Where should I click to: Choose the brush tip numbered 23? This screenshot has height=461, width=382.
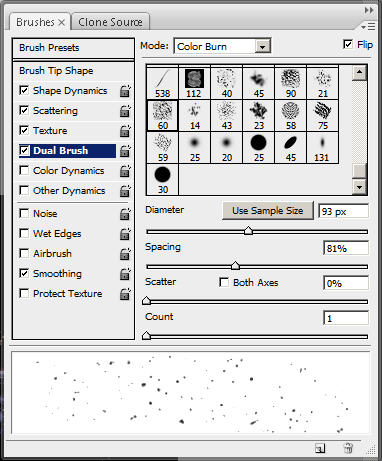(x=258, y=115)
